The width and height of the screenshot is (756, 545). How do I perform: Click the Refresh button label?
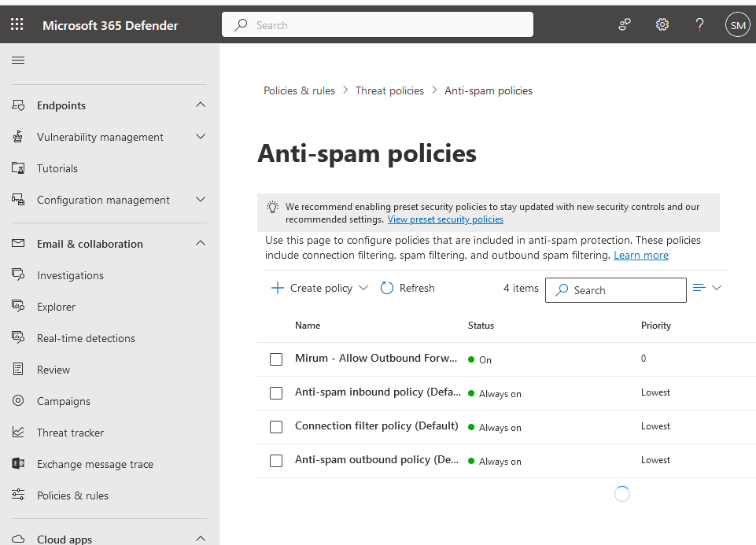[x=417, y=288]
